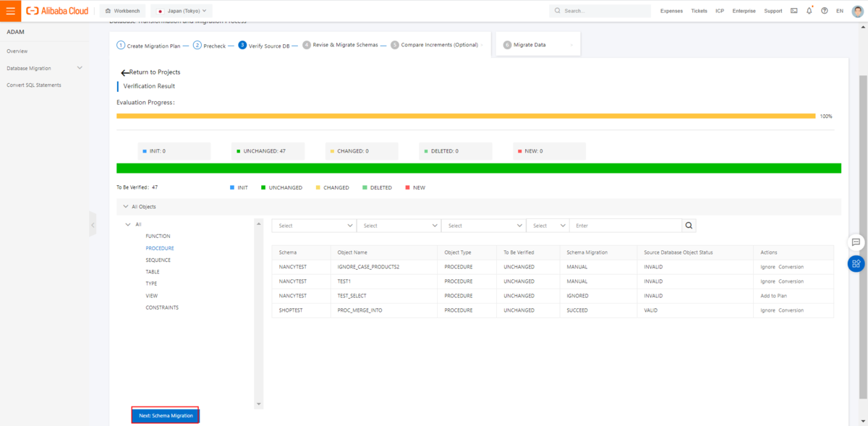Click Return to Projects arrow
Viewport: 868px width, 426px height.
(x=124, y=72)
